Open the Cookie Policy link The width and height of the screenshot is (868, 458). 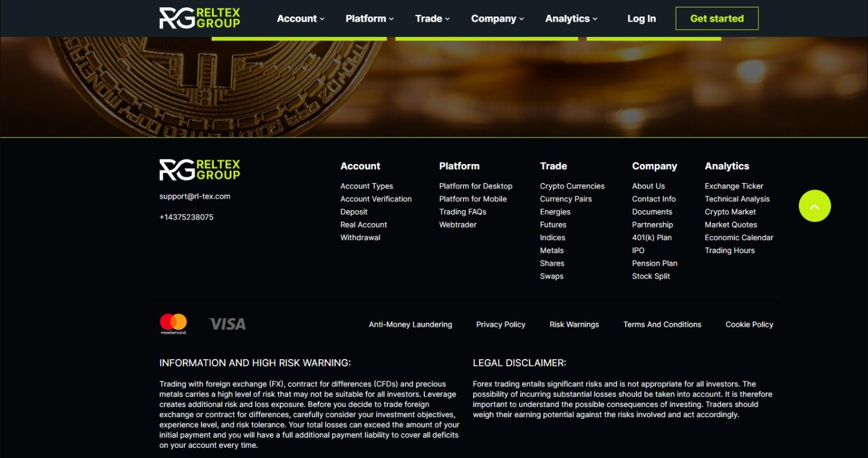(x=749, y=325)
